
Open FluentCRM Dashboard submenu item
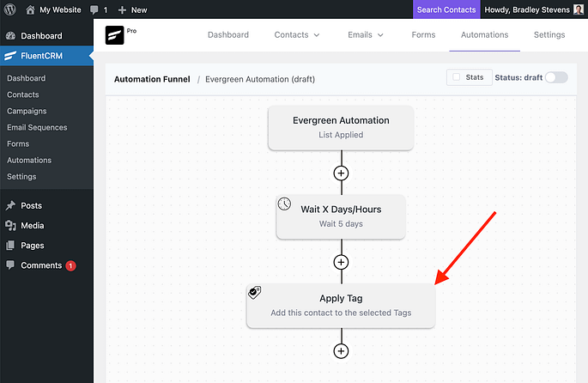pos(27,78)
